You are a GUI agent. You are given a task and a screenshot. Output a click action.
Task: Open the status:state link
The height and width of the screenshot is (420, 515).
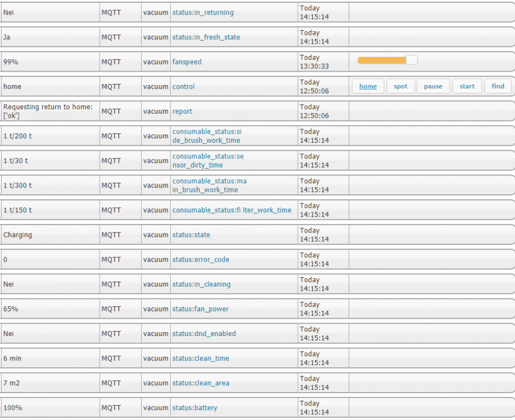coord(191,235)
